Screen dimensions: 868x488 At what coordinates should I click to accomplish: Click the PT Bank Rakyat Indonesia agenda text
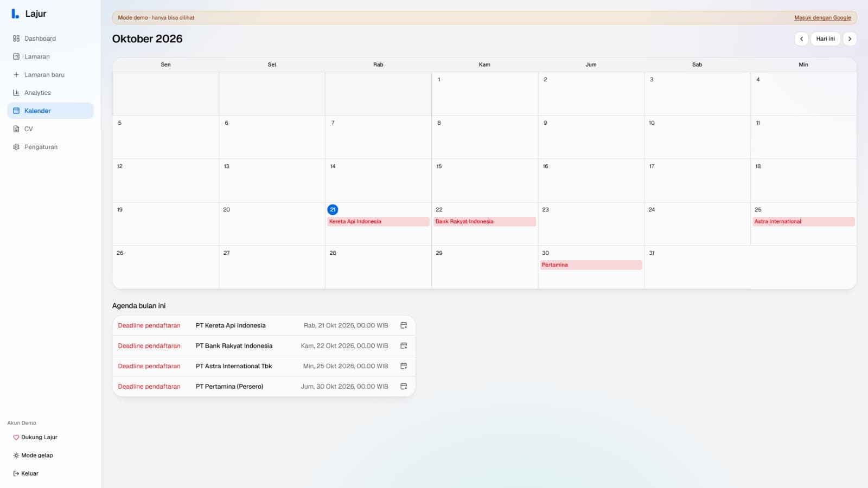pyautogui.click(x=234, y=345)
